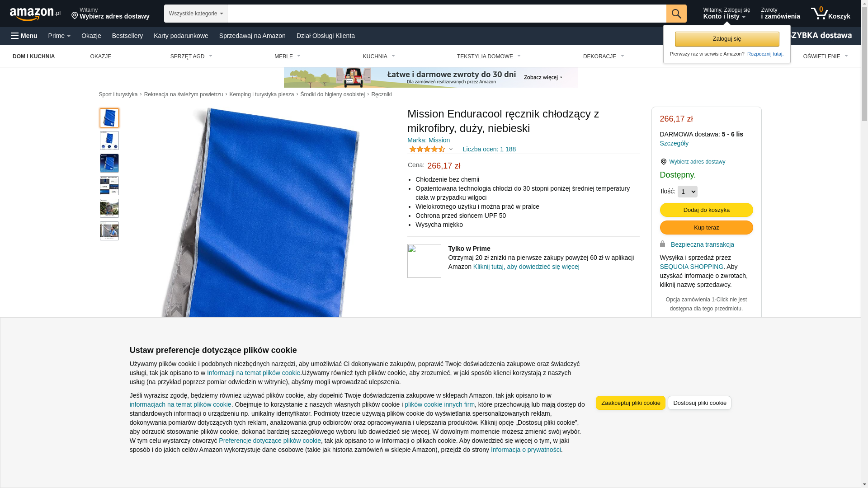Expand the MEBLE category menu
The width and height of the screenshot is (868, 488).
click(288, 56)
